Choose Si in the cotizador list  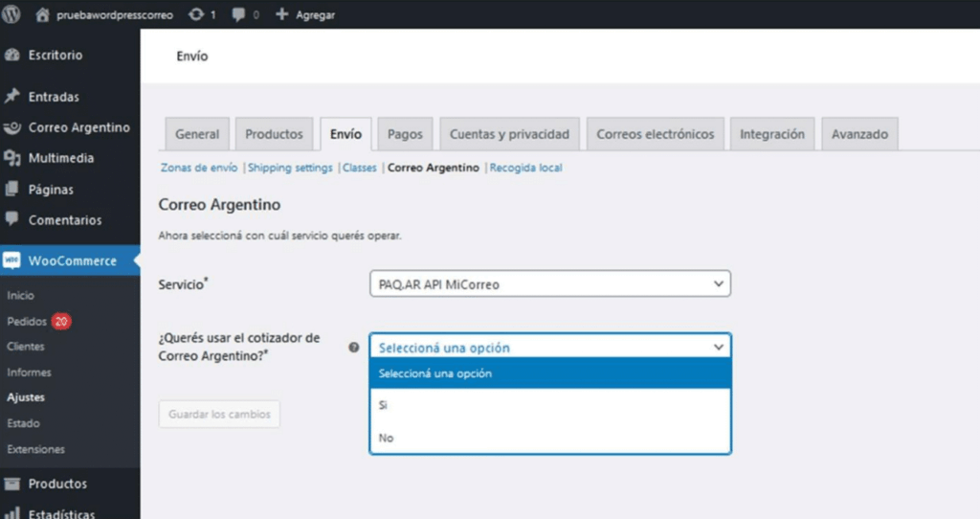coord(550,405)
